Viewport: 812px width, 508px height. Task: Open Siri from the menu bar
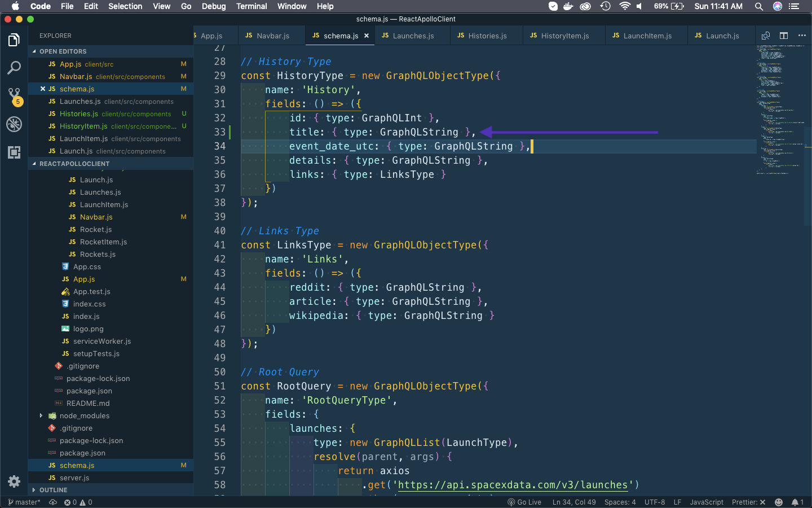[778, 6]
